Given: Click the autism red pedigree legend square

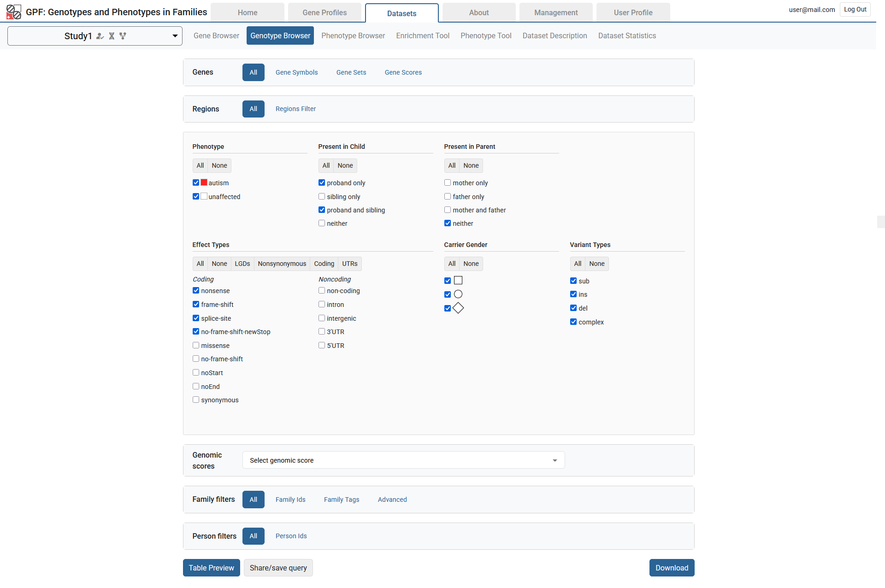Looking at the screenshot, I should pos(203,182).
